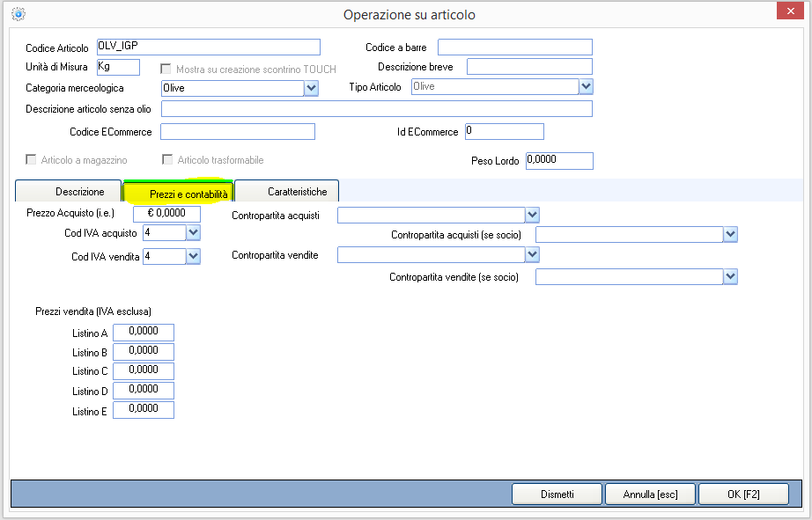Click the gear app icon in title bar
The image size is (812, 520).
point(18,14)
